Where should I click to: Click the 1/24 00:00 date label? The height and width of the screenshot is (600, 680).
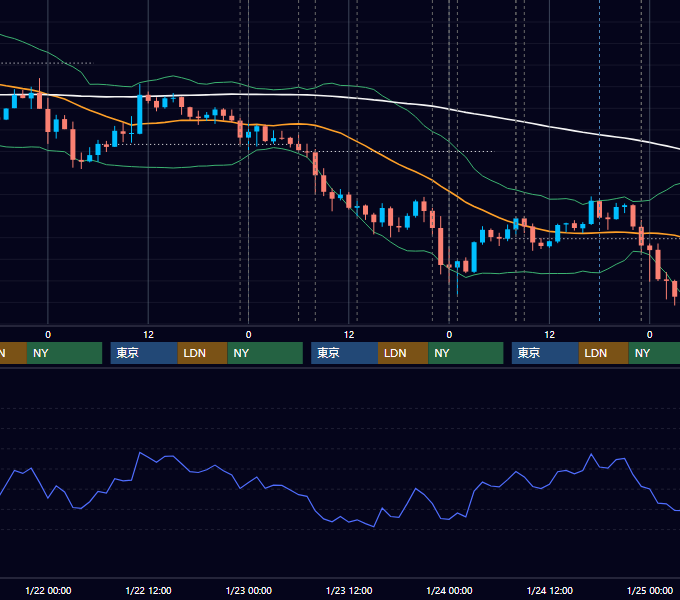pyautogui.click(x=449, y=590)
